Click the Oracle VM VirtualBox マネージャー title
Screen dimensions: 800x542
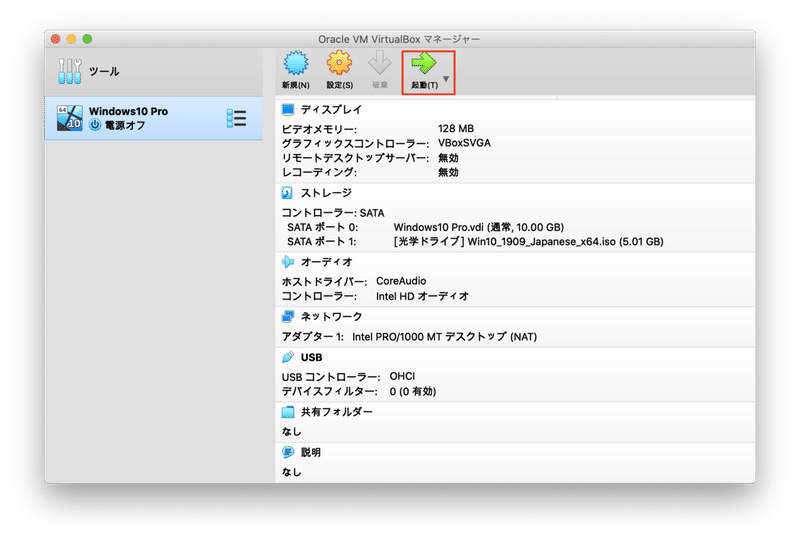click(x=399, y=39)
